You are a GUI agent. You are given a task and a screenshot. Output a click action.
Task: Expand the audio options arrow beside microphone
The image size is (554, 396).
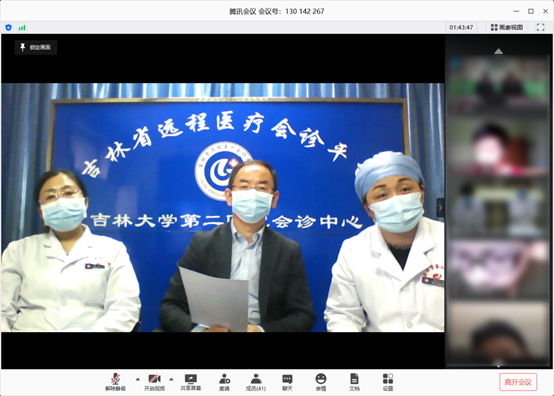pyautogui.click(x=137, y=379)
